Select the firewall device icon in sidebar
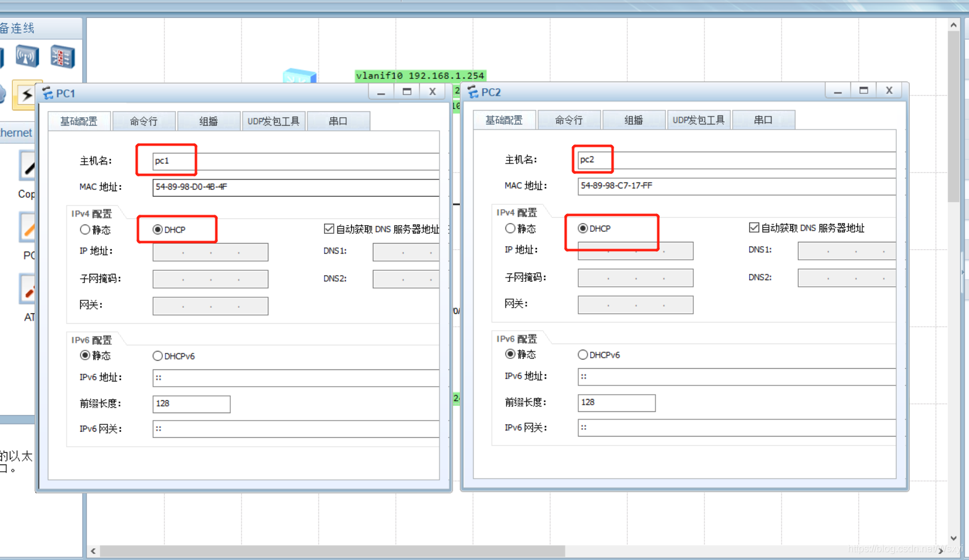 [x=62, y=57]
